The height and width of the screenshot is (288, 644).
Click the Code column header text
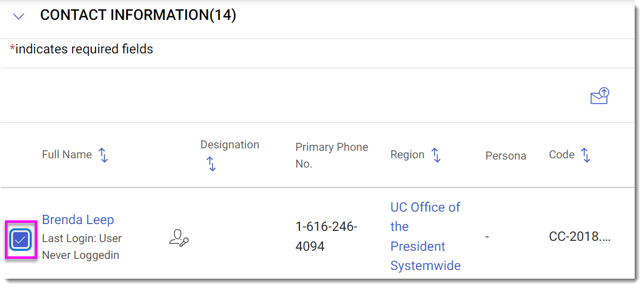[561, 155]
